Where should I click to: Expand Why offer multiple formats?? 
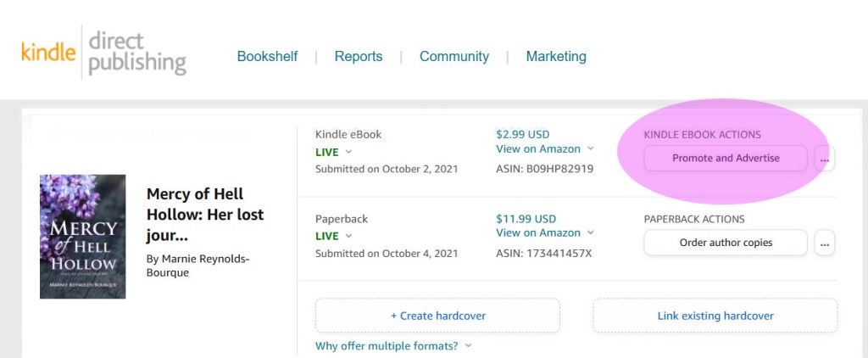click(x=393, y=346)
